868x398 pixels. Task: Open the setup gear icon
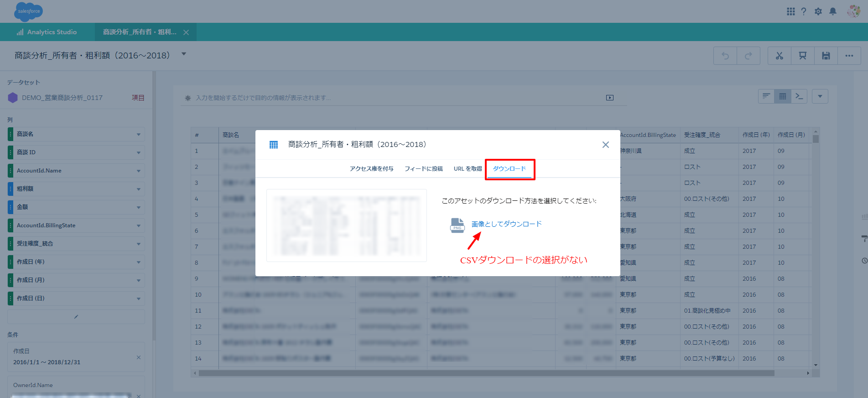tap(818, 11)
